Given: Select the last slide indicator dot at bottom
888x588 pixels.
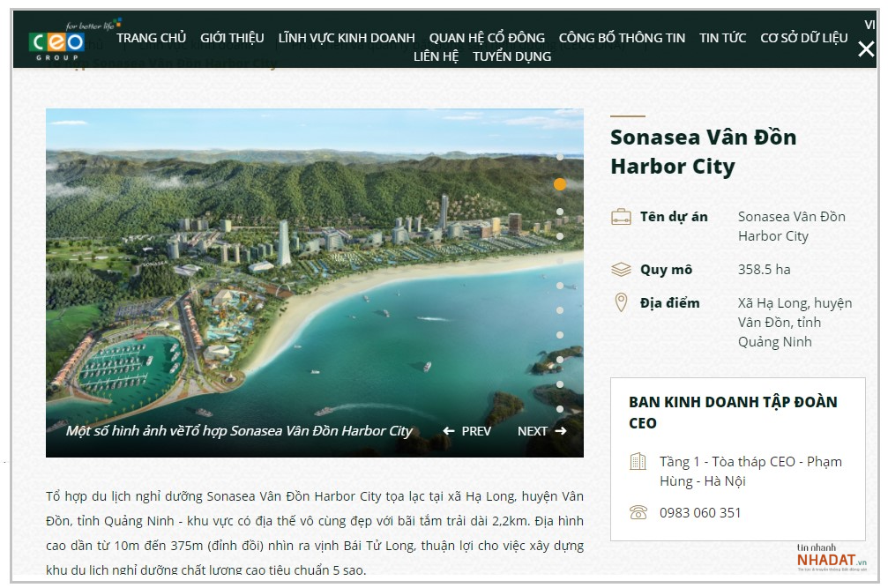Looking at the screenshot, I should coord(560,409).
